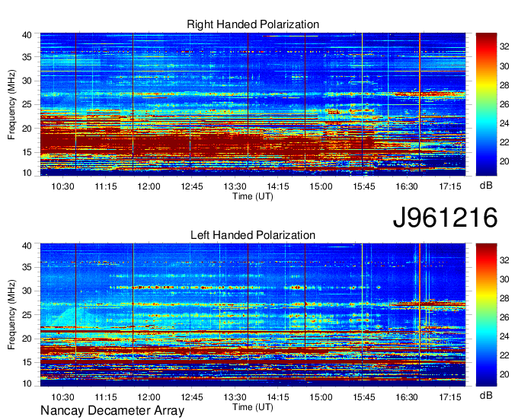Click the 28 value on Right Handed color scale

(x=504, y=85)
